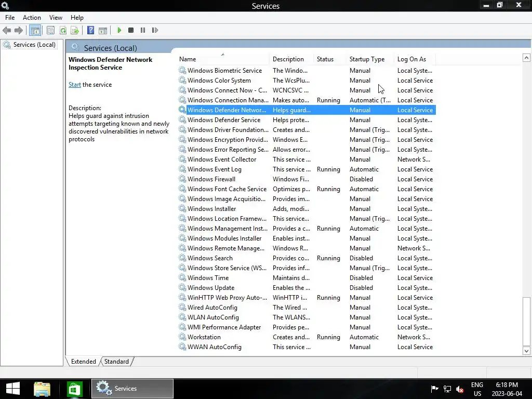Click the muted volume tray icon
Screen dimensions: 532x399
tap(460, 389)
